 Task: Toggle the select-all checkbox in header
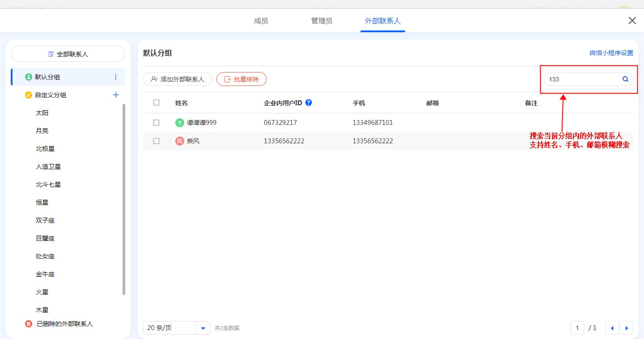click(x=156, y=103)
